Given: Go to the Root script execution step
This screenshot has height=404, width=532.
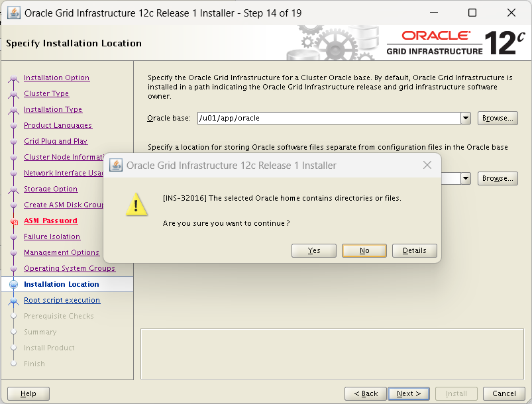Looking at the screenshot, I should pos(62,300).
